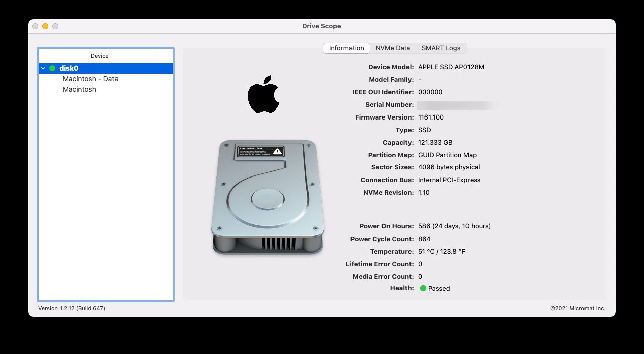Click the Internal PCI-Express value

(x=449, y=180)
